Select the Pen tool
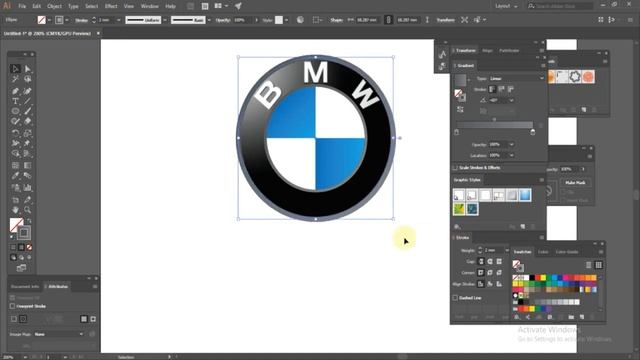This screenshot has width=640, height=360. pyautogui.click(x=15, y=91)
